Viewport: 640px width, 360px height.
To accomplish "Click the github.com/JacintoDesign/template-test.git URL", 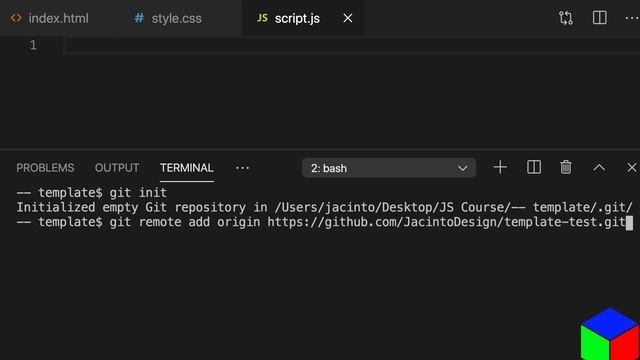I will (447, 222).
